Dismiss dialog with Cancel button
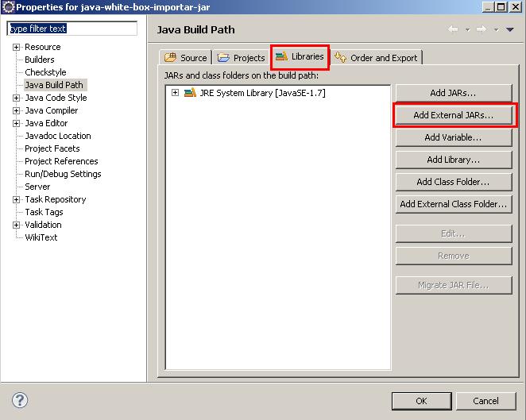The height and width of the screenshot is (420, 526). (485, 401)
